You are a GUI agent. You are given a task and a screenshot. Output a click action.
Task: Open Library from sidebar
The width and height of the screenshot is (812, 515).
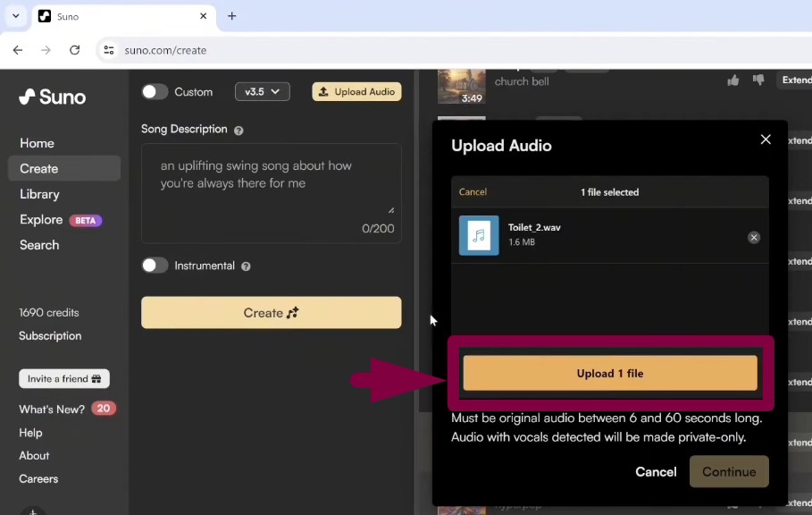[x=39, y=194]
